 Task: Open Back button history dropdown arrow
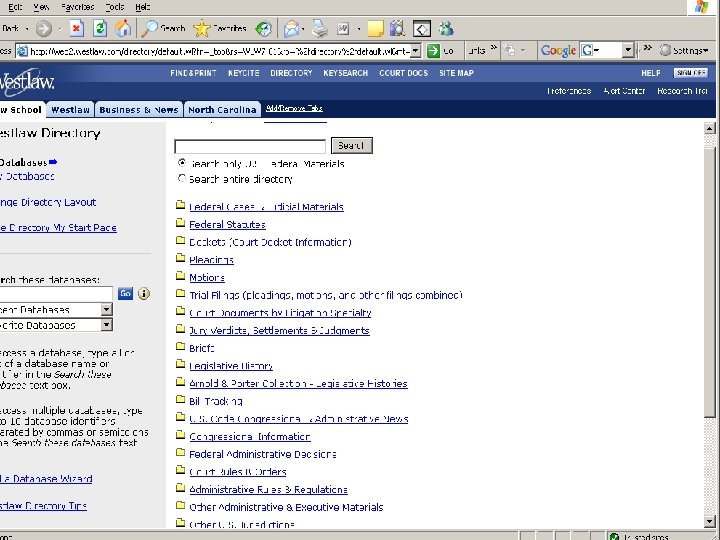27,29
